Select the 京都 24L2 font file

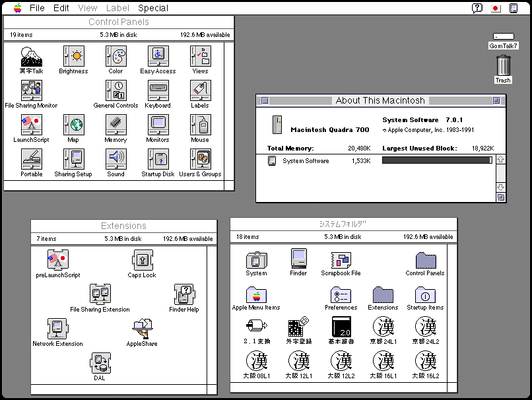(x=426, y=327)
